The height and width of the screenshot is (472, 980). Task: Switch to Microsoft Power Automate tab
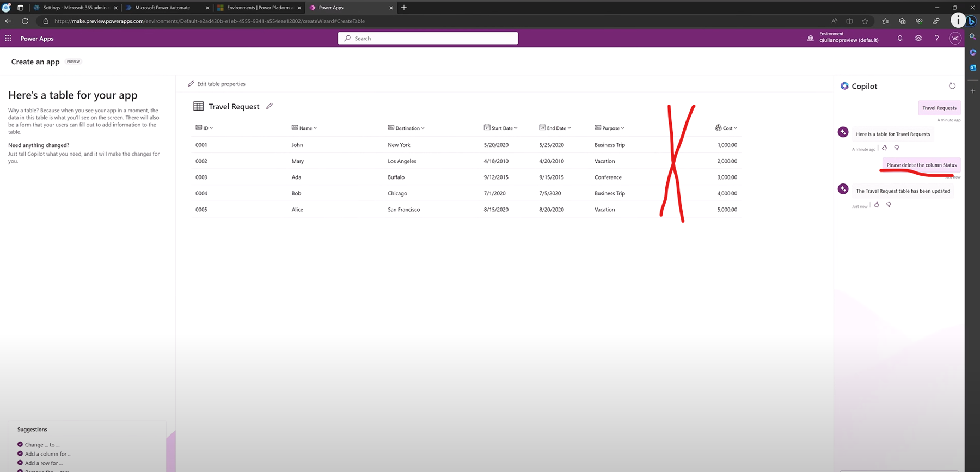[162, 8]
